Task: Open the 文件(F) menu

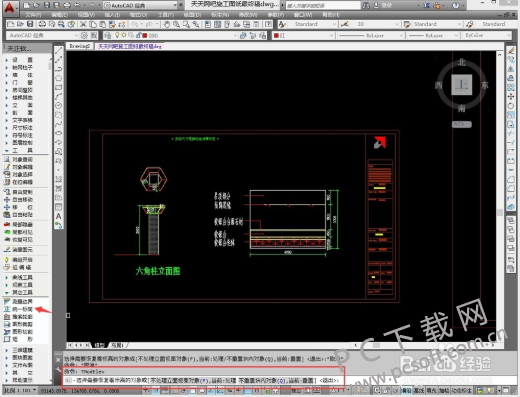Action: click(x=33, y=15)
